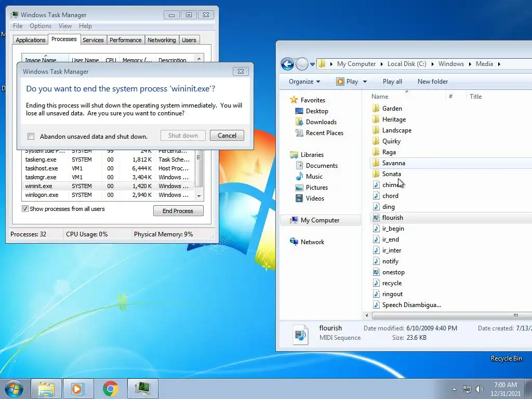Viewport: 532px width, 399px height.
Task: Open the Videos library
Action: (x=315, y=198)
